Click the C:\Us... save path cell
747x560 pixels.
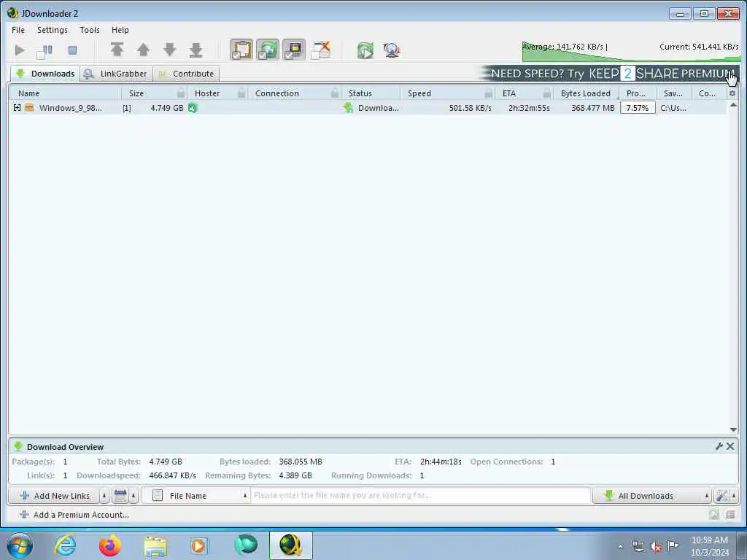(673, 108)
